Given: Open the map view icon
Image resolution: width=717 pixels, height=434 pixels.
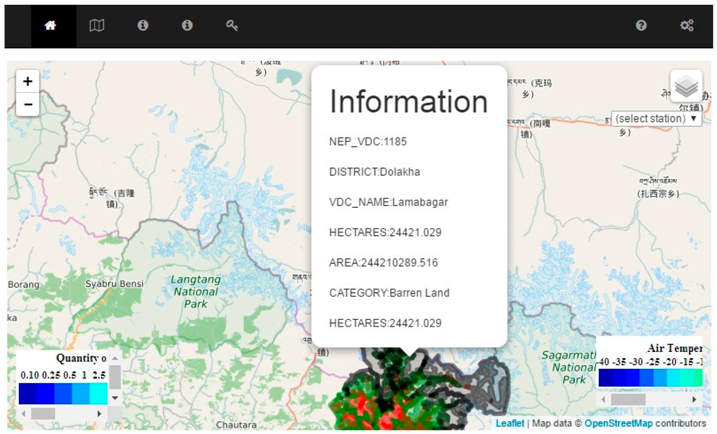Looking at the screenshot, I should tap(97, 26).
